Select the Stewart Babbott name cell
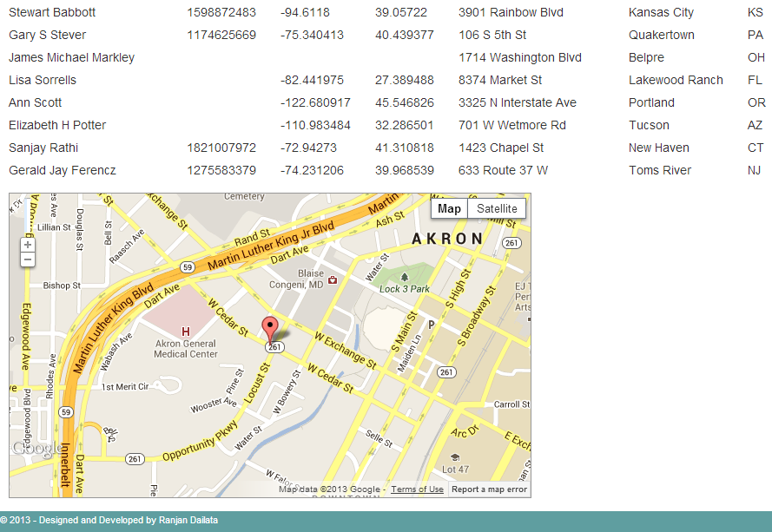Viewport: 772px width, 532px height. (x=52, y=12)
